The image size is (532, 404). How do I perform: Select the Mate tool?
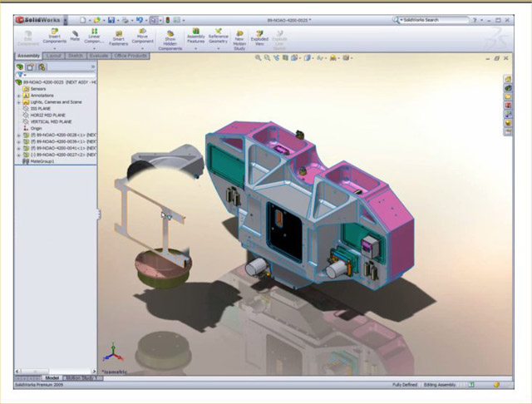click(75, 35)
